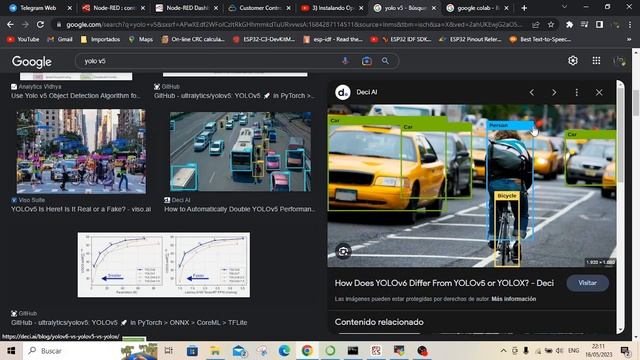Viewport: 640px width, 360px height.
Task: Switch to the google colab tab
Action: (478, 8)
